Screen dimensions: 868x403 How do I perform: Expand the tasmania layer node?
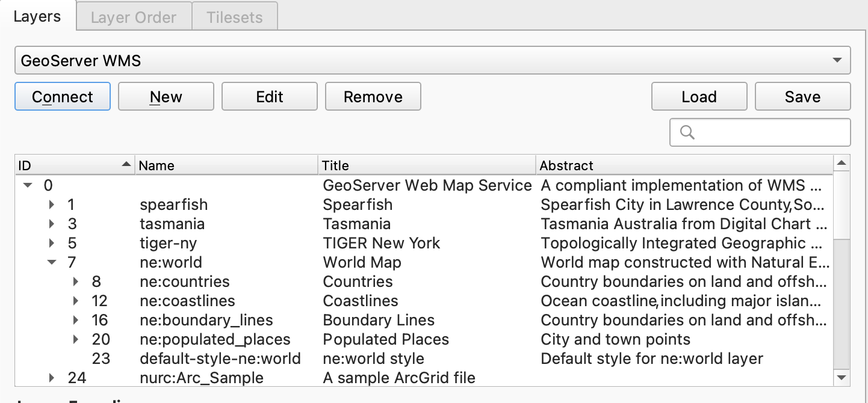[x=52, y=224]
